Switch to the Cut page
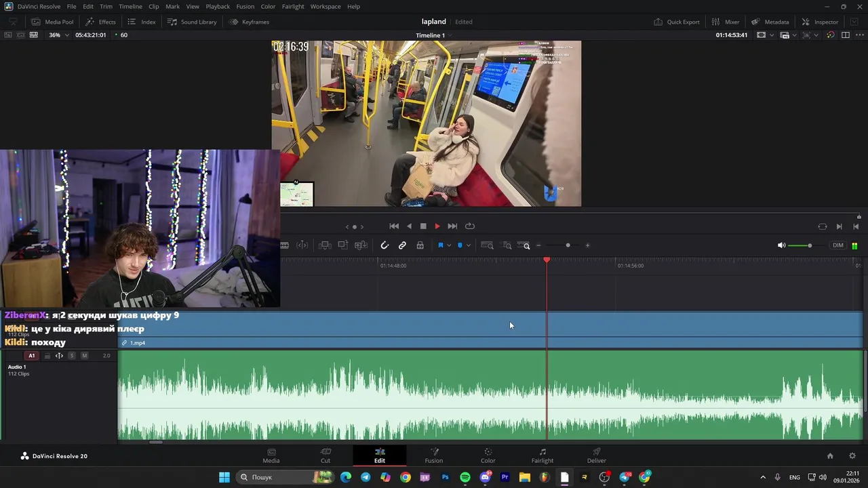 [x=325, y=456]
